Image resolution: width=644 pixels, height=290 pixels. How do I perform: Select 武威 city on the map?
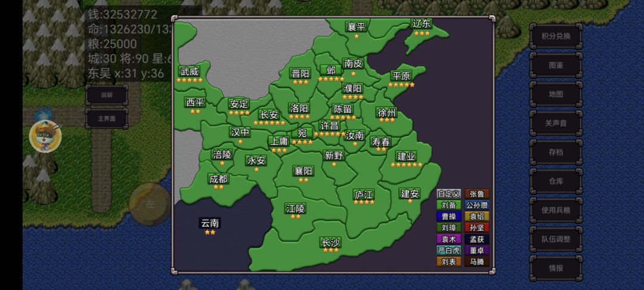tap(190, 72)
